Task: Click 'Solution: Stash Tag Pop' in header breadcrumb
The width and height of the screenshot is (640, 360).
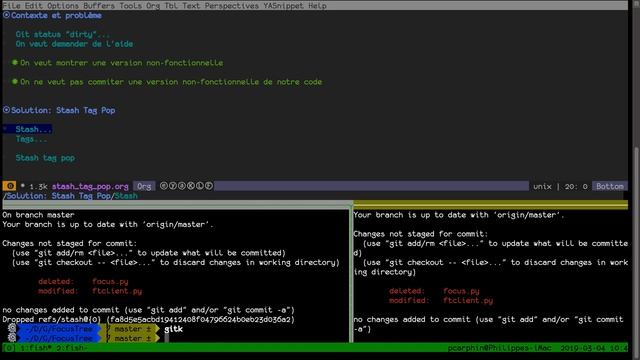Action: pos(58,196)
